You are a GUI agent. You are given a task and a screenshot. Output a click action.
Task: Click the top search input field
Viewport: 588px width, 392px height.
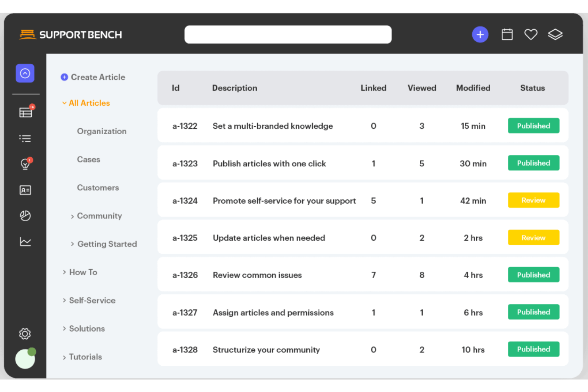[x=288, y=35]
